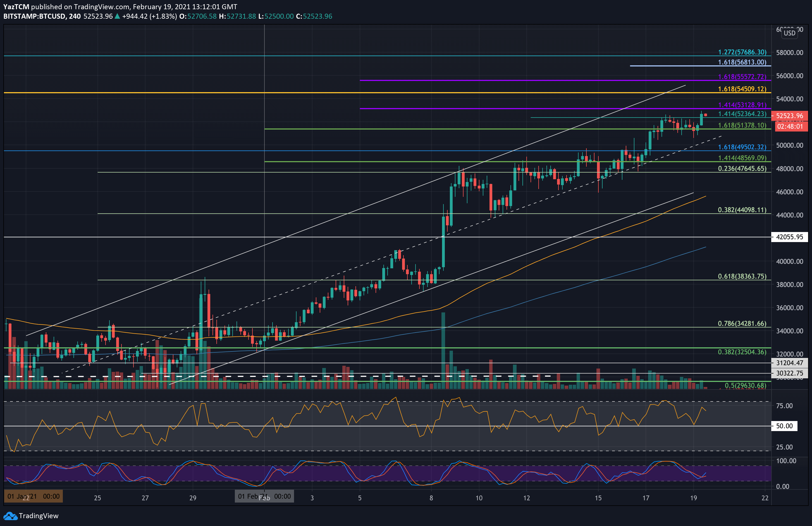Screen dimensions: 812x526
Task: Click the green up-arrow price change indicator
Action: (117, 16)
